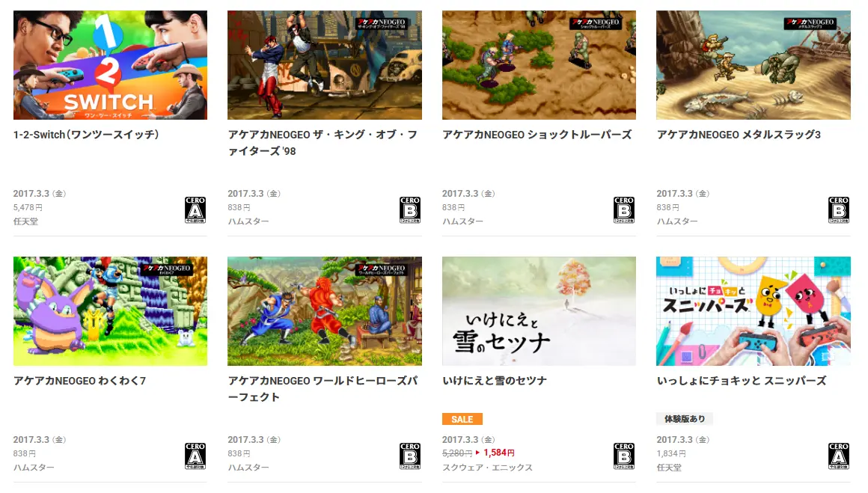Open the いっしょにチョキッと スニッパーズ title link
This screenshot has width=868, height=493.
coord(742,381)
